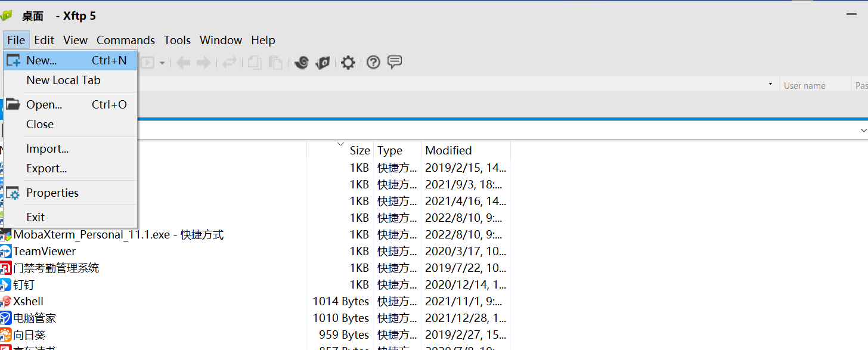Choose New... from the File menu
The image size is (868, 350).
coord(70,60)
